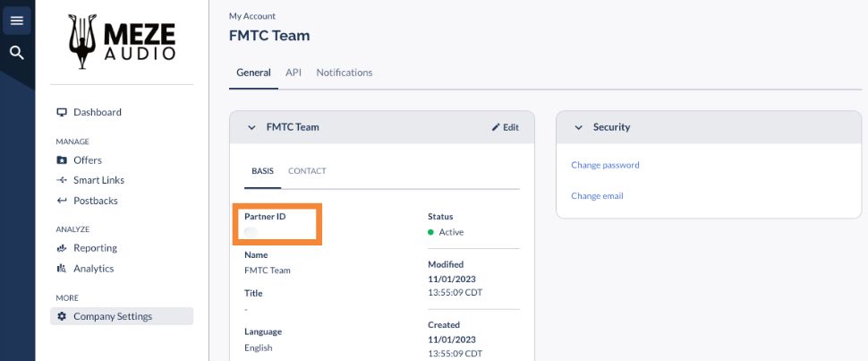Viewport: 868px width, 361px height.
Task: Click the Dashboard monitor icon
Action: click(x=62, y=112)
